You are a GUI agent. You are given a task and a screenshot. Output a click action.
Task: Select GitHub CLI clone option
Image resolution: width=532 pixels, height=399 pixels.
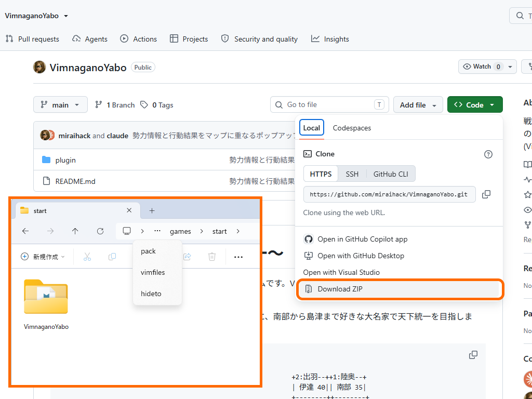(391, 174)
